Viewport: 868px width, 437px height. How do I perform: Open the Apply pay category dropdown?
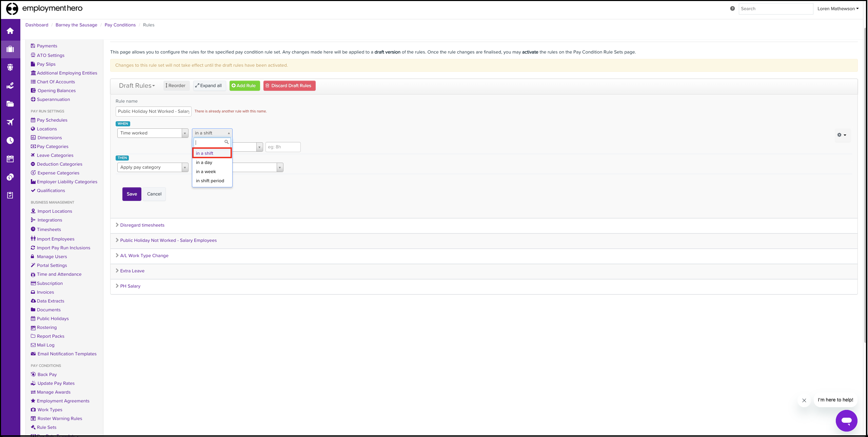click(153, 167)
